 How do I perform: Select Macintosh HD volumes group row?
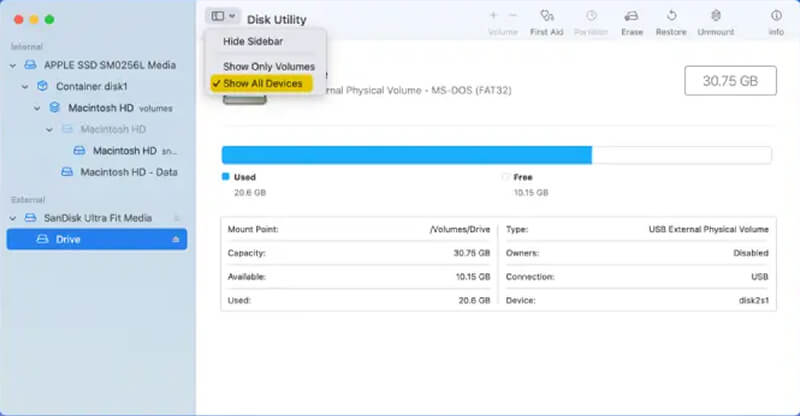click(x=97, y=108)
